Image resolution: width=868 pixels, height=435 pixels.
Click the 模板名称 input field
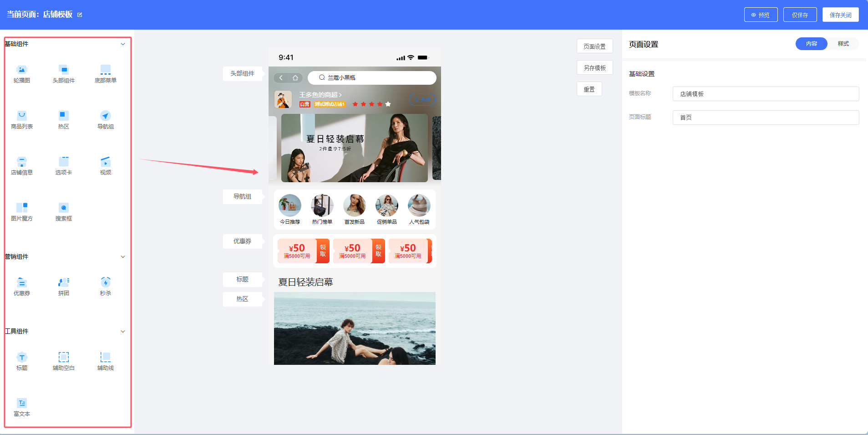pyautogui.click(x=766, y=94)
